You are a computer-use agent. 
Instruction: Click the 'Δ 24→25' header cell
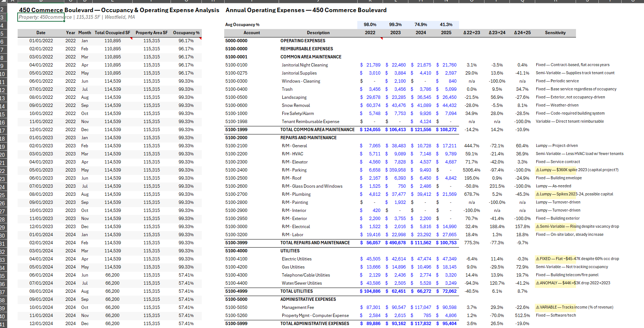point(522,33)
